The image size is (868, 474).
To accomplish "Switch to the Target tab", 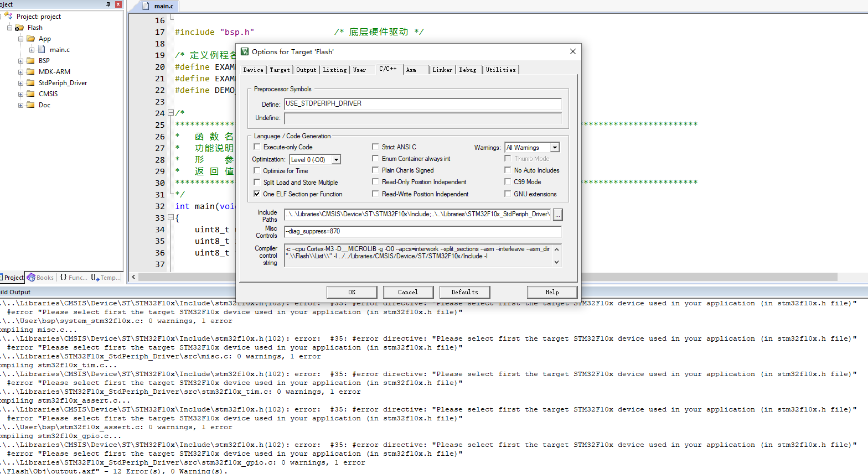I will (280, 70).
